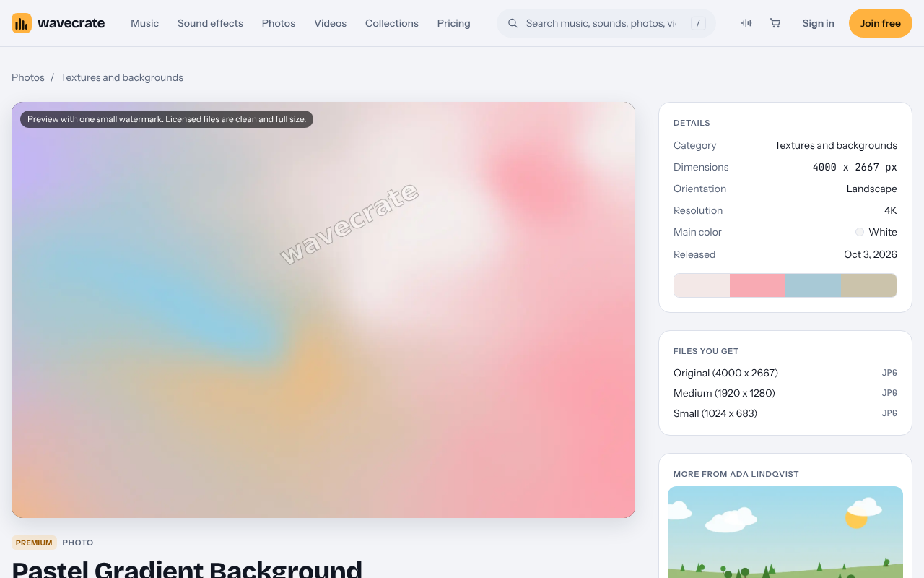Click the 4K resolution value

pyautogui.click(x=891, y=210)
